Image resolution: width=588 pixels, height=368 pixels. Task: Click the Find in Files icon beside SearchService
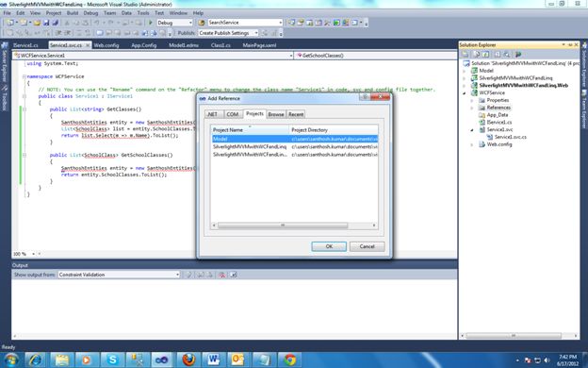coord(202,23)
